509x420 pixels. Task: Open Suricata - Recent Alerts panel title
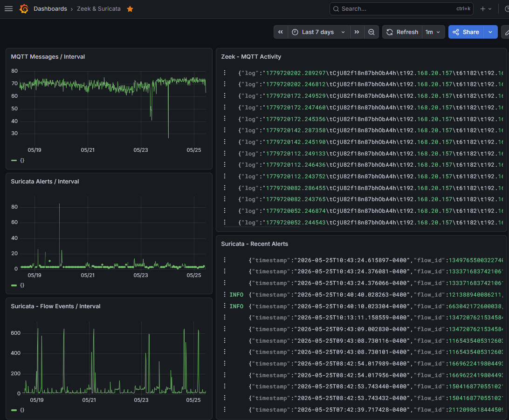254,244
